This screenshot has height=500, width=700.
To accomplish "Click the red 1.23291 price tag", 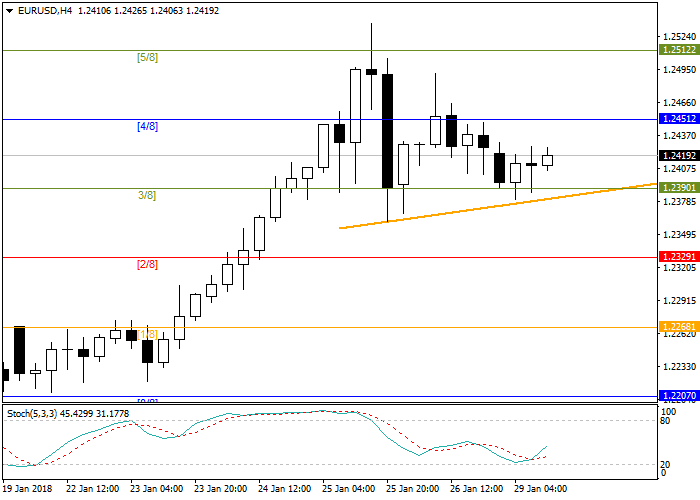I will click(679, 257).
